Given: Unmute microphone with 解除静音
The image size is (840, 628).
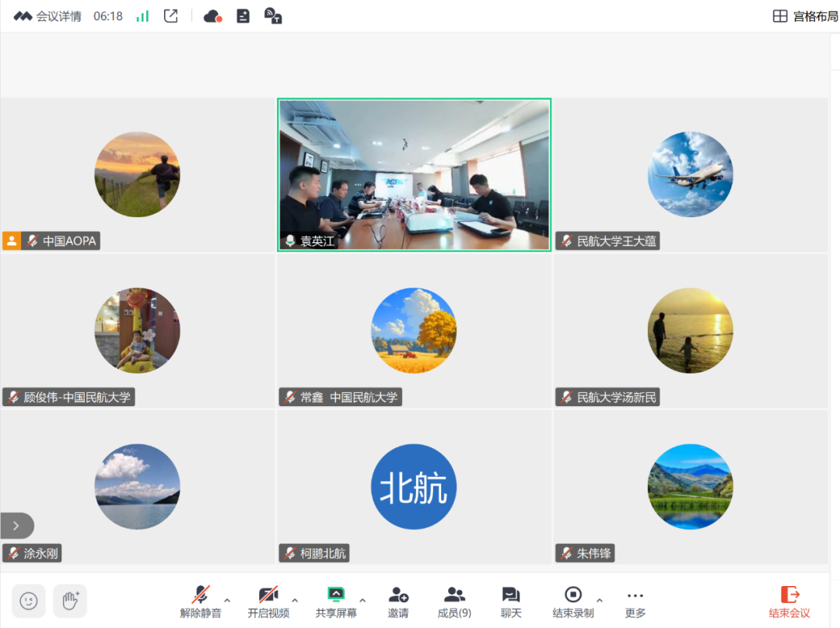Looking at the screenshot, I should (201, 602).
